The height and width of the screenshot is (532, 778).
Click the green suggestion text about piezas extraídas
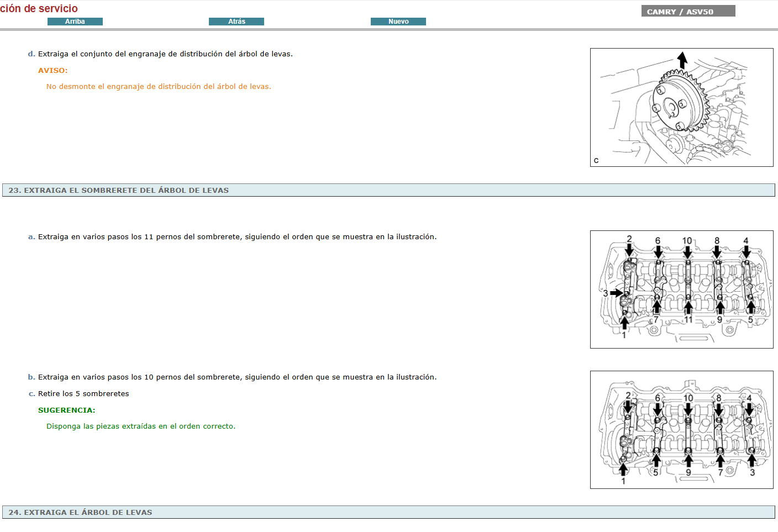tap(141, 426)
